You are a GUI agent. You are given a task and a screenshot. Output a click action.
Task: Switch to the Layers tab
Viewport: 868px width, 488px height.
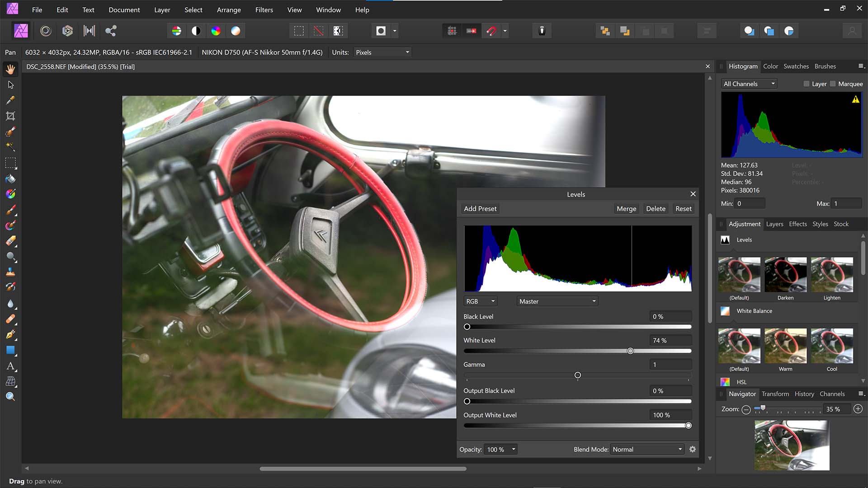(x=774, y=224)
